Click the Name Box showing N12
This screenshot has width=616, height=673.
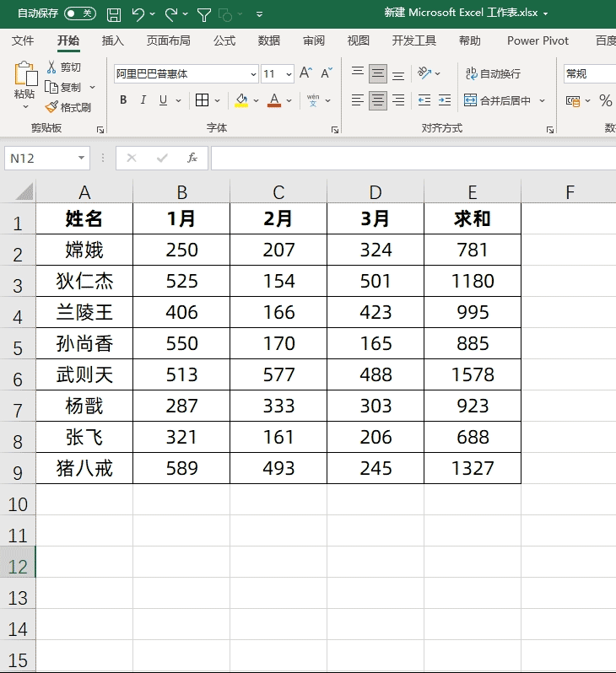pyautogui.click(x=41, y=158)
